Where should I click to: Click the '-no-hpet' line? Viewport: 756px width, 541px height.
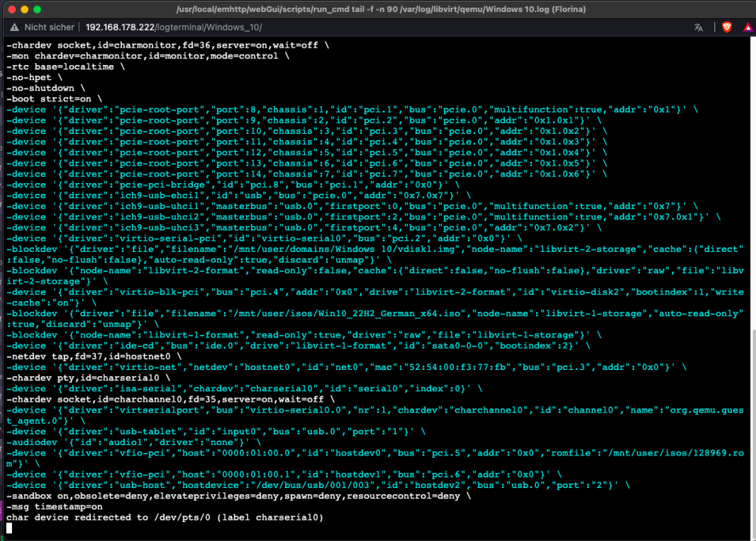[34, 77]
